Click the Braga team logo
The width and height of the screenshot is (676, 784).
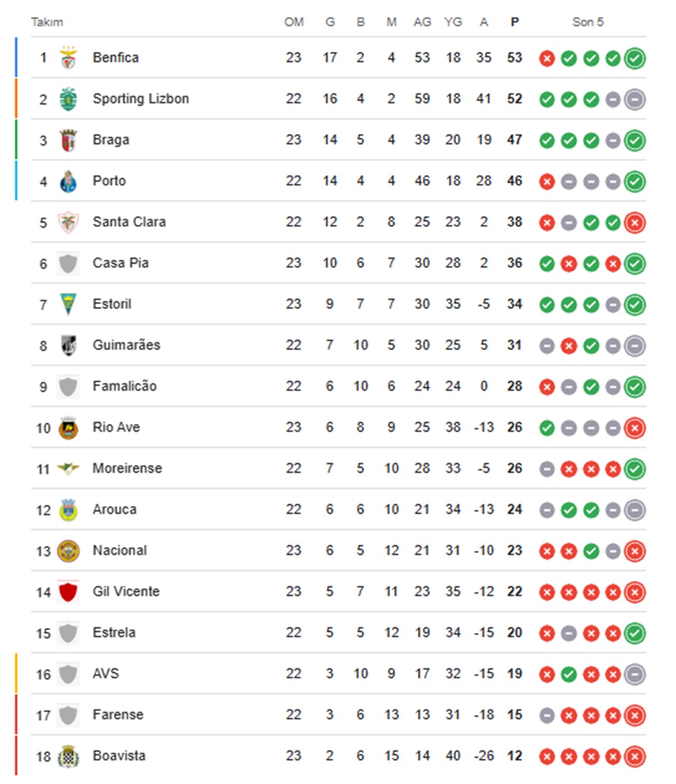click(x=68, y=140)
